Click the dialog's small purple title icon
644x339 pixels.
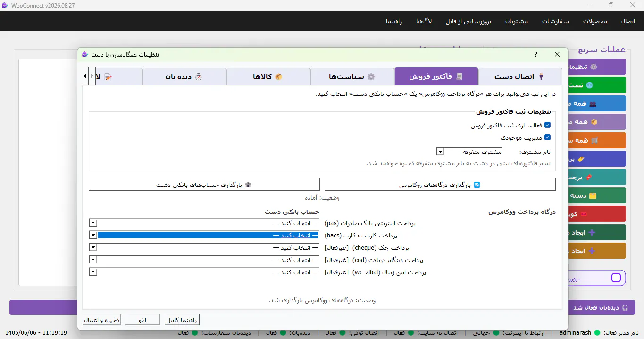pos(85,54)
